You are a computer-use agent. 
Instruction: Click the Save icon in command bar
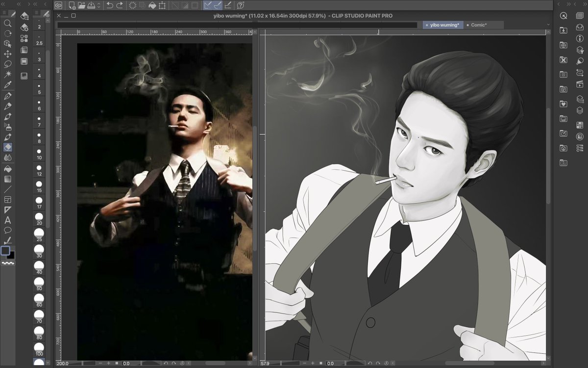[x=91, y=5]
